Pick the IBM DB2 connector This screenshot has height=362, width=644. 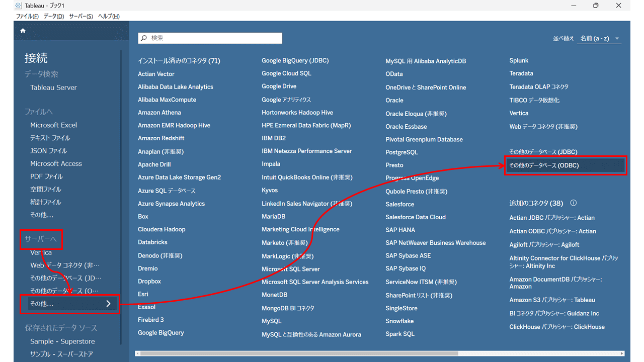pyautogui.click(x=274, y=138)
